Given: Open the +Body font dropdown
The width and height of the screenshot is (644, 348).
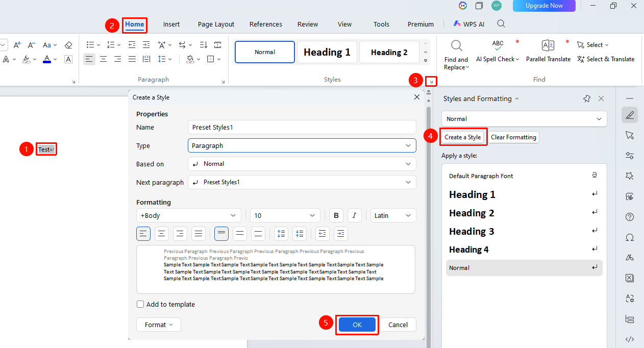Looking at the screenshot, I should click(189, 215).
